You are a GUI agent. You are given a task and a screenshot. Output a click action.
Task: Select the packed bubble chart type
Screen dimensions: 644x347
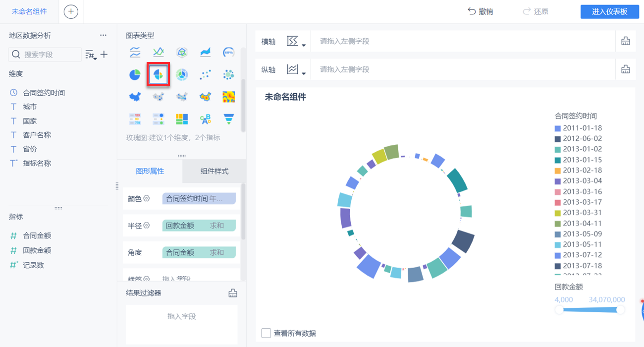coord(228,74)
